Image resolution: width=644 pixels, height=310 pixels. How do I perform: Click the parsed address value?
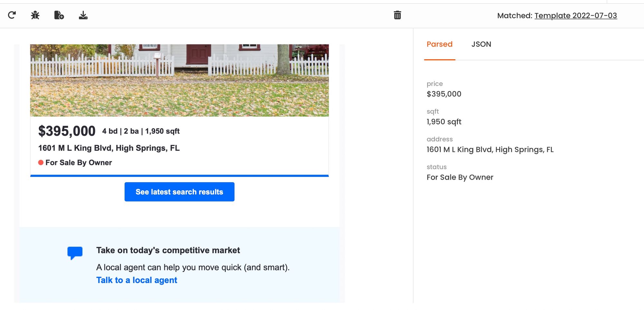point(490,150)
